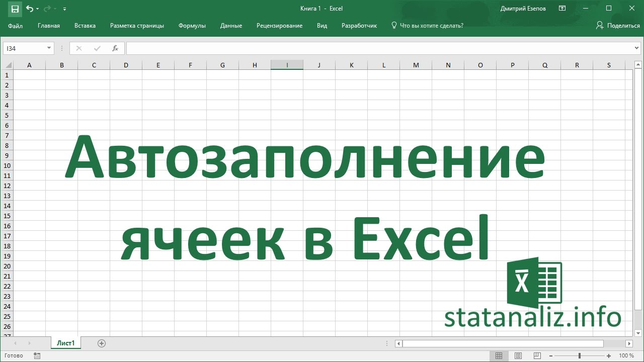Switch to the Главная ribbon tab
This screenshot has height=362, width=644.
pos(49,26)
